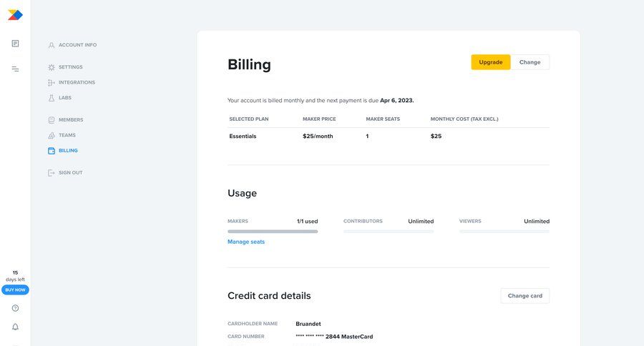The image size is (644, 346).
Task: Open the Labs menu item
Action: point(65,98)
